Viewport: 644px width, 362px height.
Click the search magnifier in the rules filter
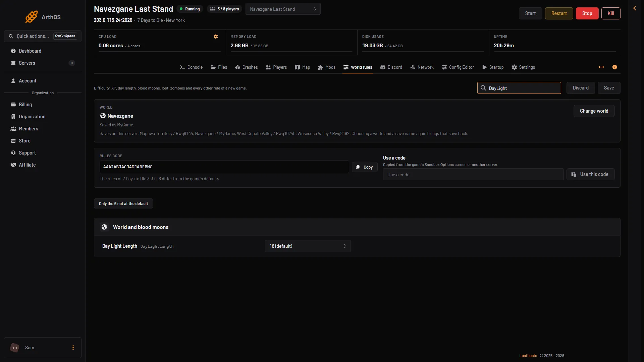(x=483, y=88)
